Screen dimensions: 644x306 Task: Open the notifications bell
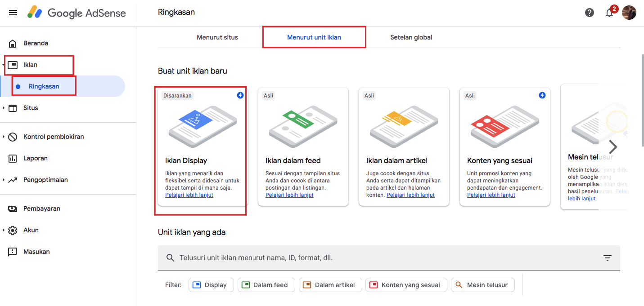(x=609, y=13)
